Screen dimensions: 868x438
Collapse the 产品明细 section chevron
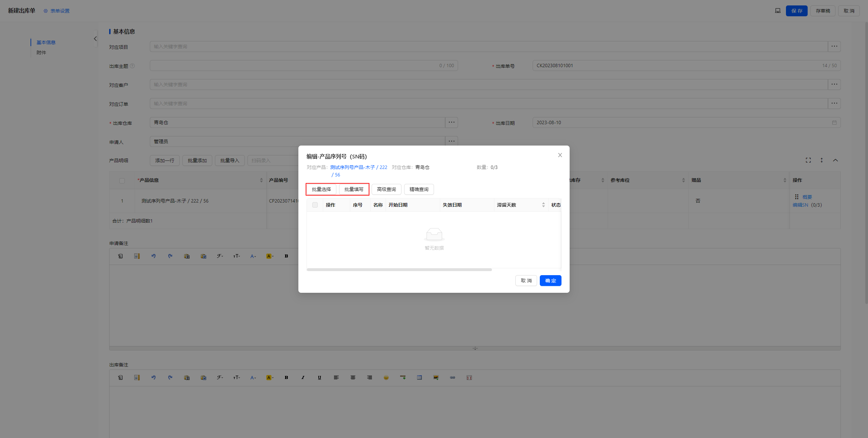pos(835,160)
